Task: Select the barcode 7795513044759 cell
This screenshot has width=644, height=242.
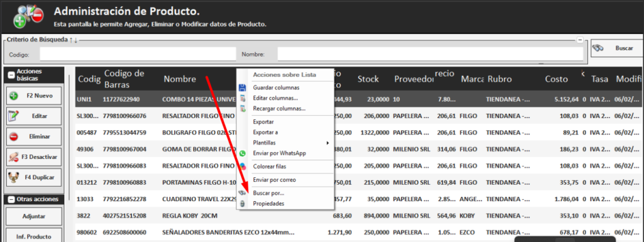Action: [x=125, y=133]
